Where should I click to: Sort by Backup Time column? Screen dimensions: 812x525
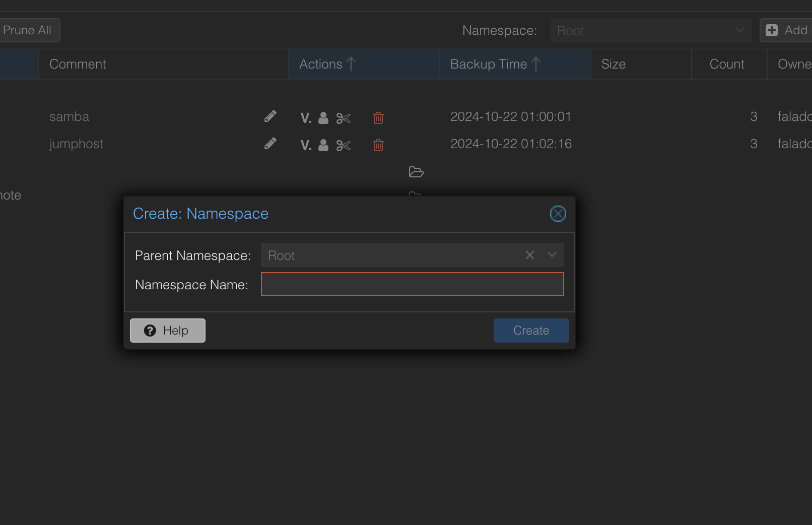click(515, 64)
